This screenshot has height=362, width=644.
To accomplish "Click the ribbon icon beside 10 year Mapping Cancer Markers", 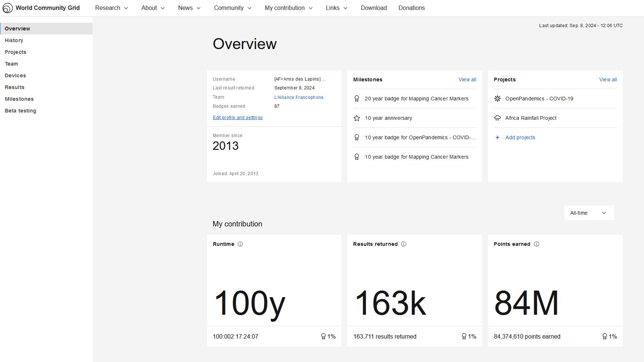I will pos(357,157).
